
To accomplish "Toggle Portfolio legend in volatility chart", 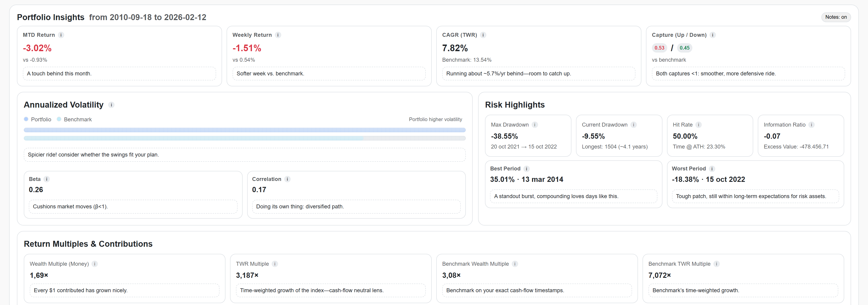I will (x=38, y=119).
